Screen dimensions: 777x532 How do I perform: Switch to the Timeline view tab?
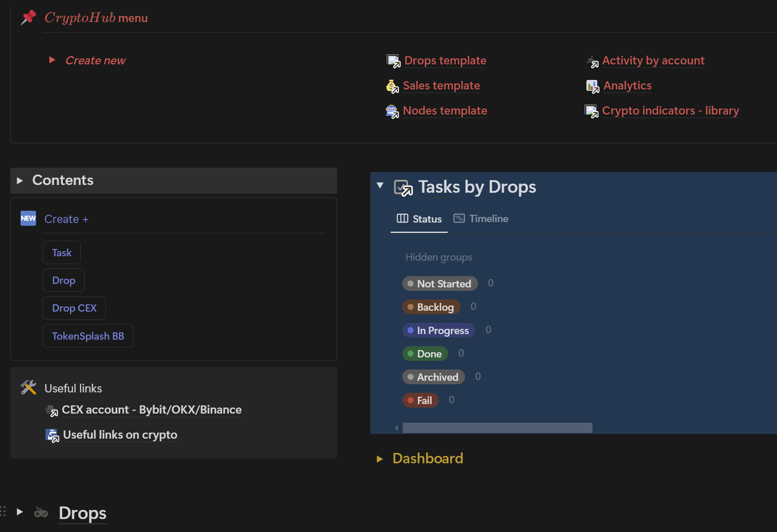pyautogui.click(x=481, y=219)
